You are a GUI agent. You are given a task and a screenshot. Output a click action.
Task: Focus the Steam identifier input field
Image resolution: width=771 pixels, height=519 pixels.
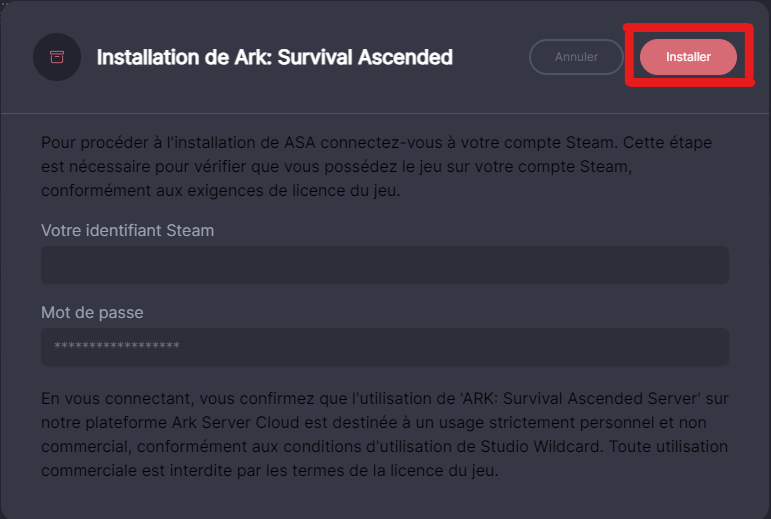[x=384, y=266]
